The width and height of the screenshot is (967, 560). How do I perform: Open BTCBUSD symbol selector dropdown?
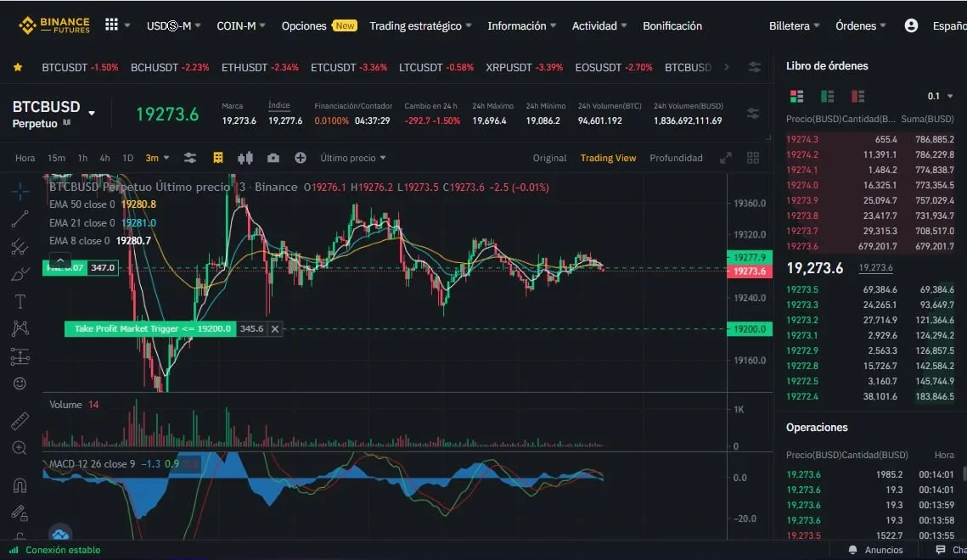[x=92, y=114]
